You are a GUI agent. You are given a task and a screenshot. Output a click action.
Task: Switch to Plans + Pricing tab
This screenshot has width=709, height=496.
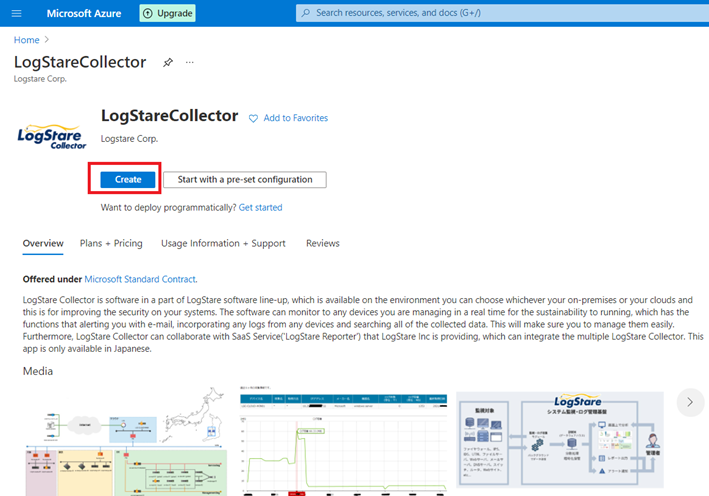(x=111, y=243)
